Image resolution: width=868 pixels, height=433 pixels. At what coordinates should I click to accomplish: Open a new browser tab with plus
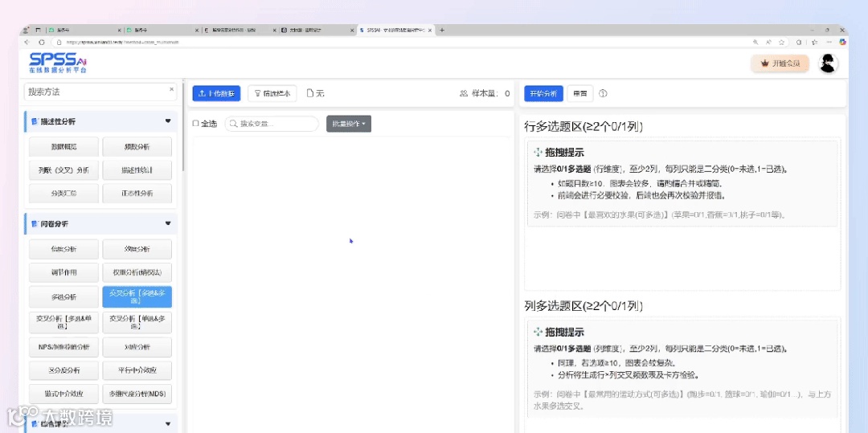coord(442,30)
